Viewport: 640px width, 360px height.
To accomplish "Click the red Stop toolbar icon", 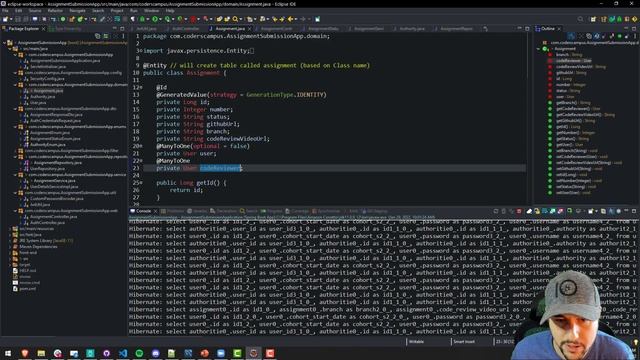I will [x=193, y=19].
